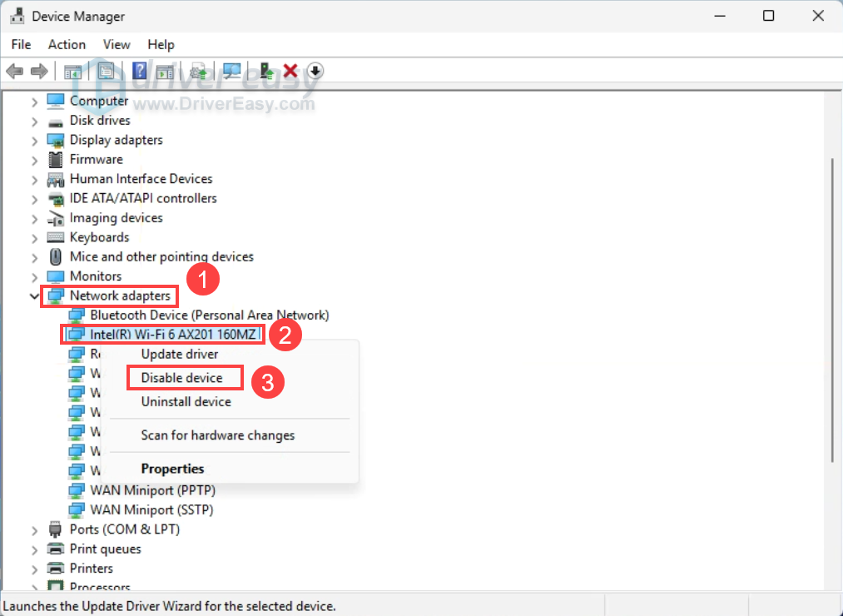Select the Mice and other pointing devices label

(161, 256)
